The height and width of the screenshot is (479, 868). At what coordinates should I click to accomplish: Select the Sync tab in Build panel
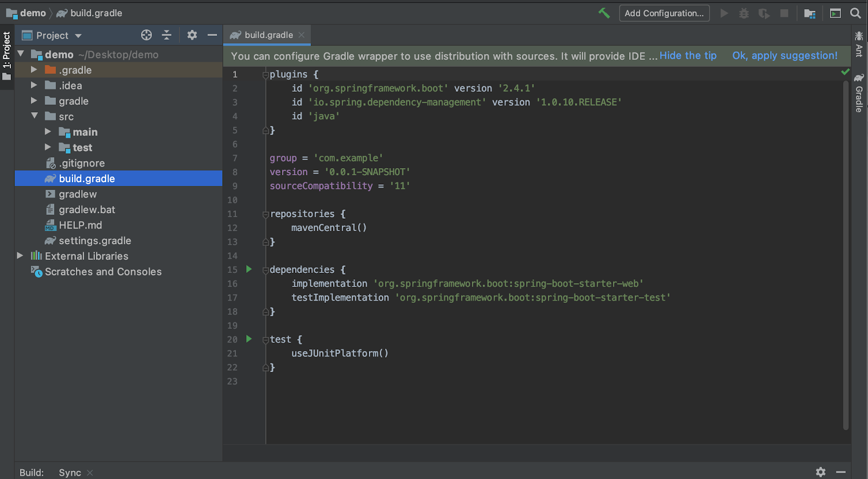point(70,472)
